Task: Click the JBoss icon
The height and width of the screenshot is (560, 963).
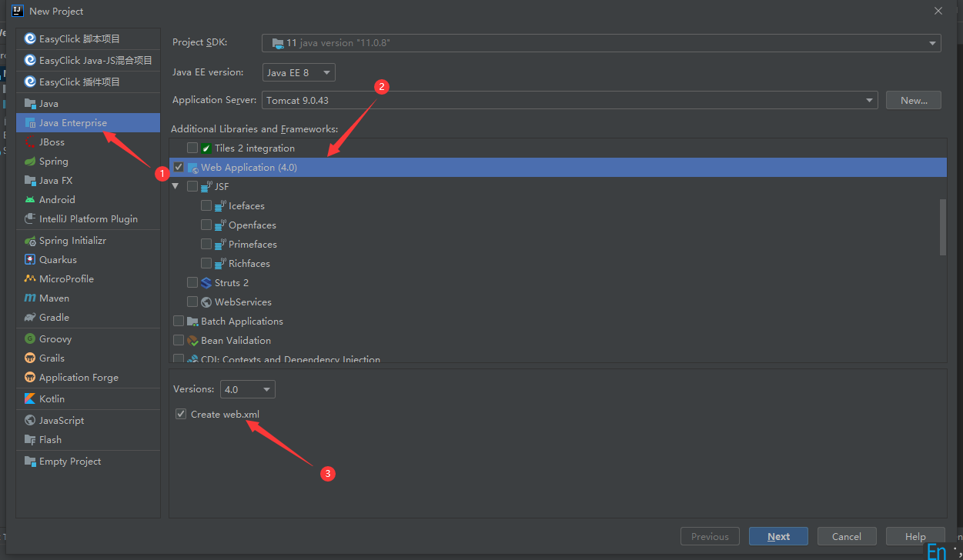Action: point(30,142)
